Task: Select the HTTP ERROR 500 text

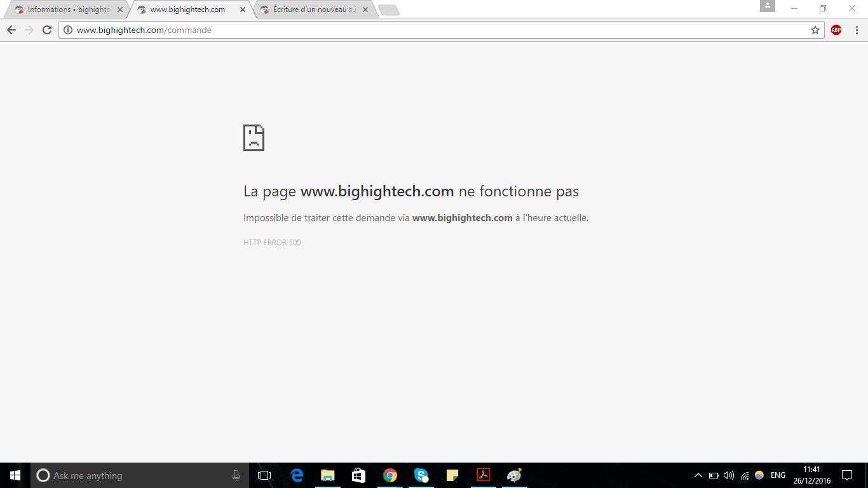Action: [x=272, y=243]
